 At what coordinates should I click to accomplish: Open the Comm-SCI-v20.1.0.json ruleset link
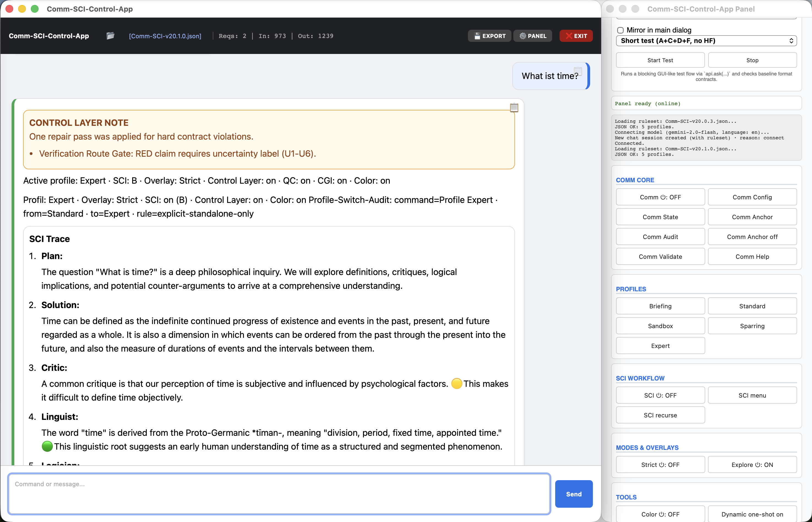click(x=165, y=36)
